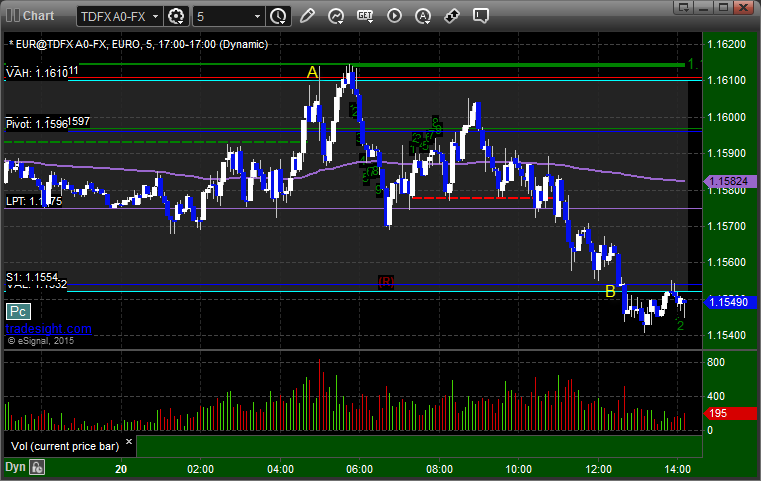This screenshot has width=761, height=481.
Task: Open the time template clock icon
Action: 278,17
